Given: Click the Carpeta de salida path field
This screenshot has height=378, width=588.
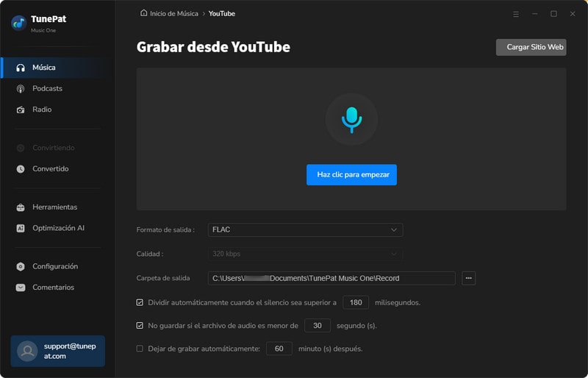Looking at the screenshot, I should coord(331,278).
